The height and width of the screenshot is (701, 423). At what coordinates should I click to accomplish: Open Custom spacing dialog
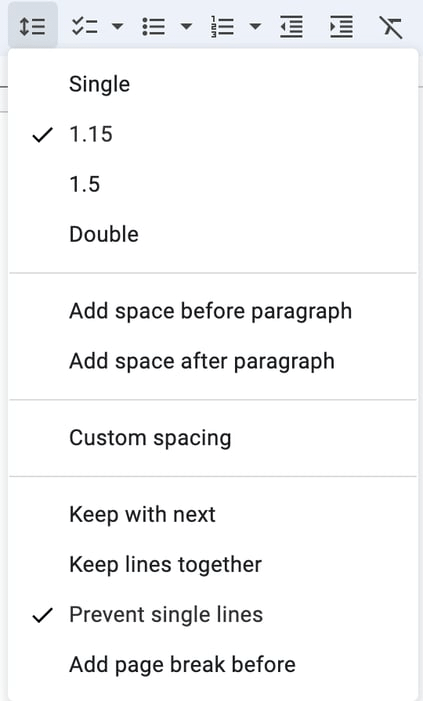tap(213, 438)
